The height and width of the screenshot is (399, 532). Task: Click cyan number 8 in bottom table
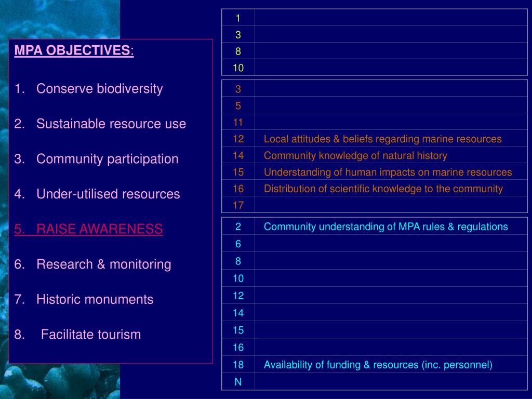238,261
